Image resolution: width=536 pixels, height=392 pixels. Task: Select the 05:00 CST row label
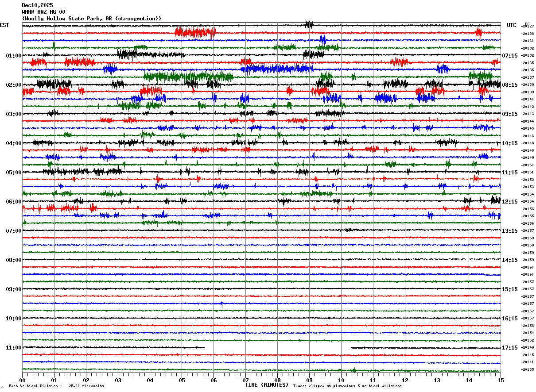(x=14, y=173)
